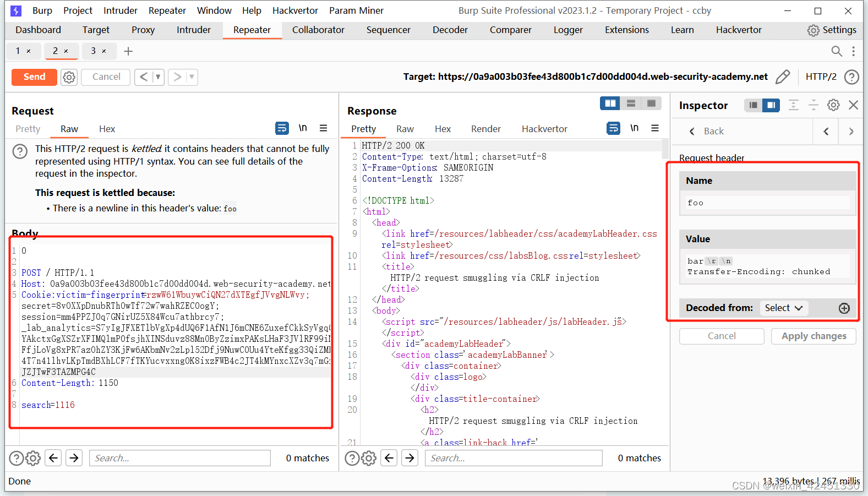The width and height of the screenshot is (868, 496).
Task: Go to previous request in history
Action: [144, 77]
